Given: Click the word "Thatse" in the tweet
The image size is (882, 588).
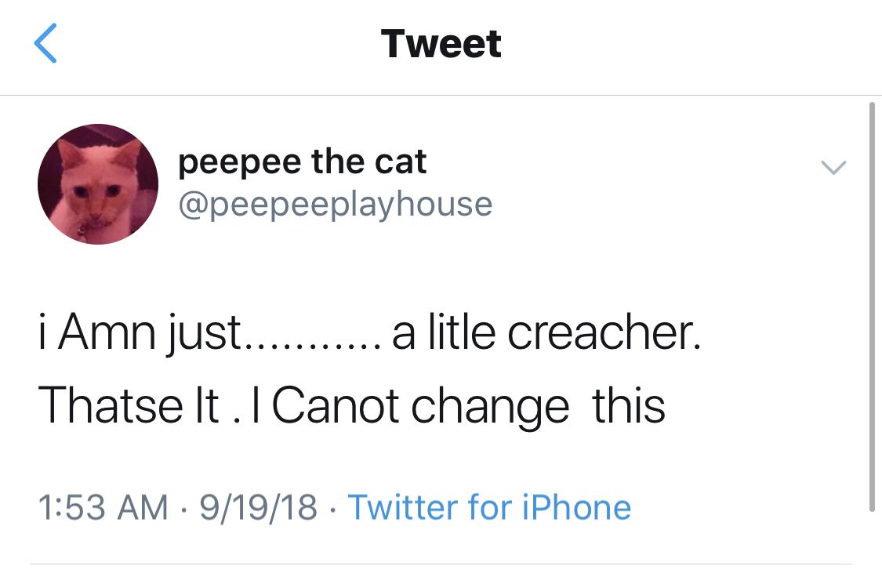Looking at the screenshot, I should [107, 405].
